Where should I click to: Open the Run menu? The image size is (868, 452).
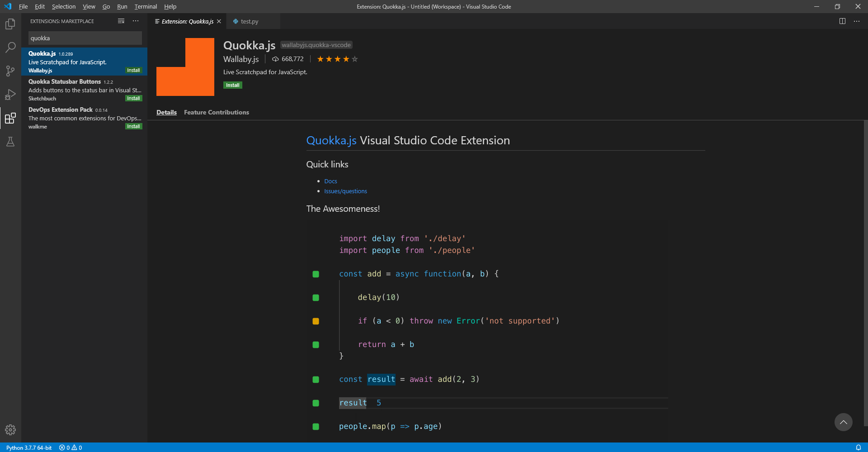click(122, 6)
